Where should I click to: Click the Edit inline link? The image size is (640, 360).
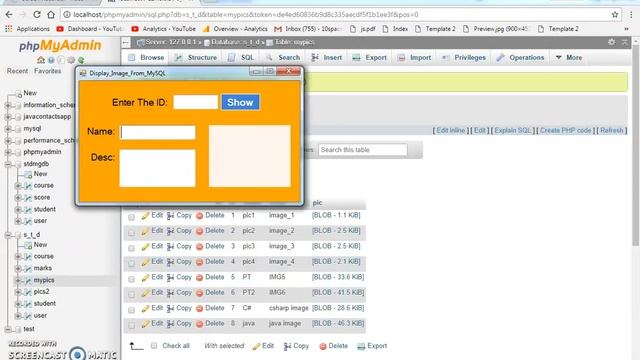451,131
